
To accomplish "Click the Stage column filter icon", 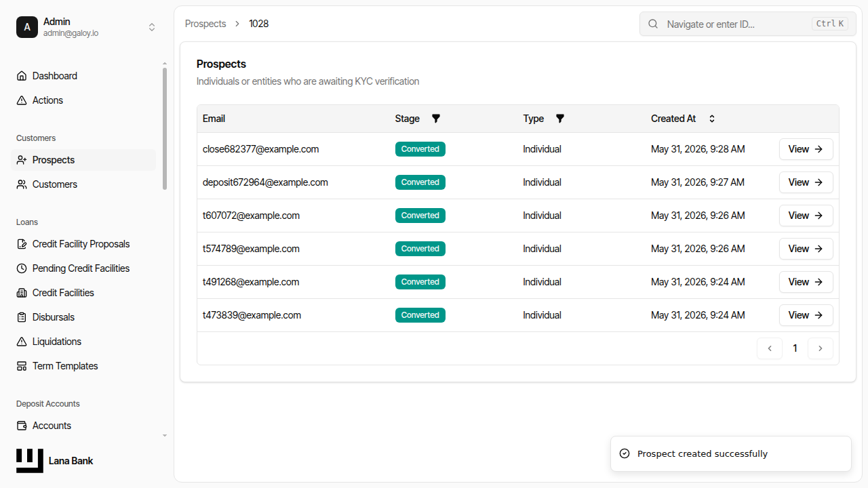I will pyautogui.click(x=436, y=119).
